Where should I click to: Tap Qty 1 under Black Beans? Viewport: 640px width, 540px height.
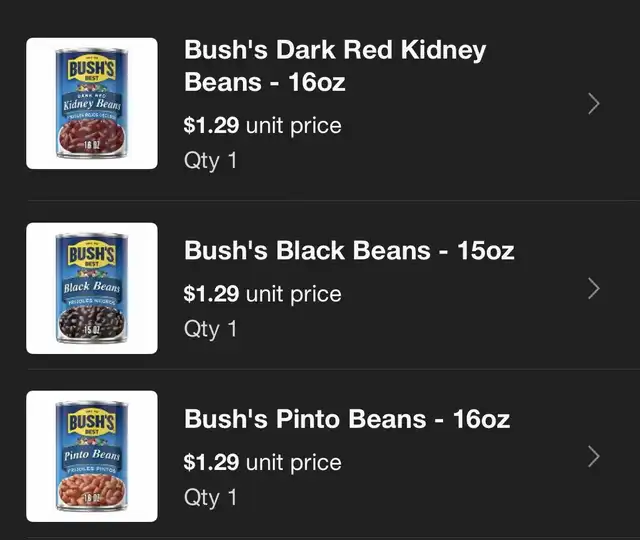coord(210,328)
